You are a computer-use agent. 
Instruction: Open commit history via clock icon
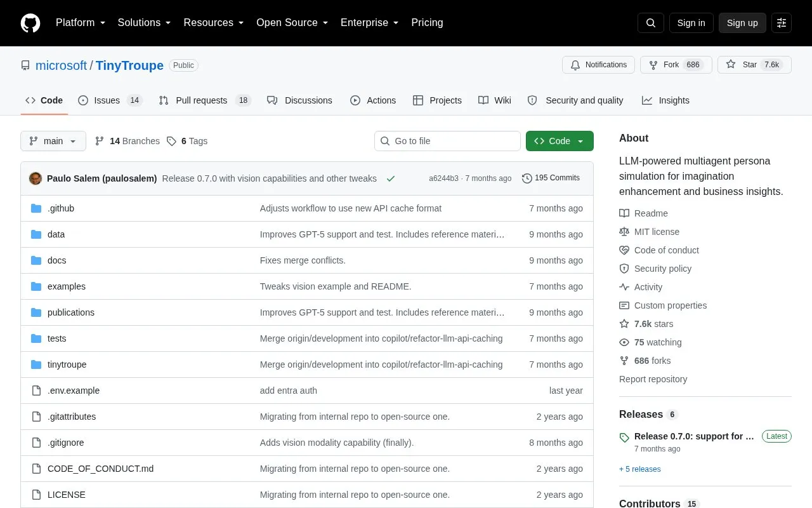pos(527,178)
